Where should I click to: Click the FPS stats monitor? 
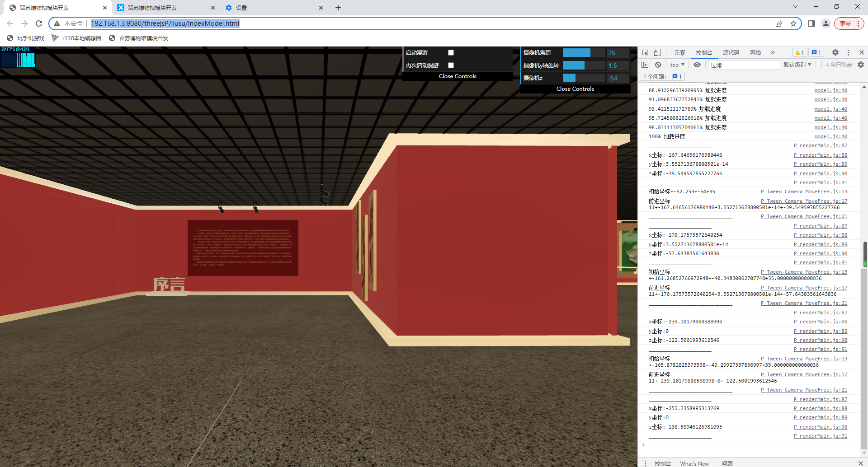tap(18, 57)
